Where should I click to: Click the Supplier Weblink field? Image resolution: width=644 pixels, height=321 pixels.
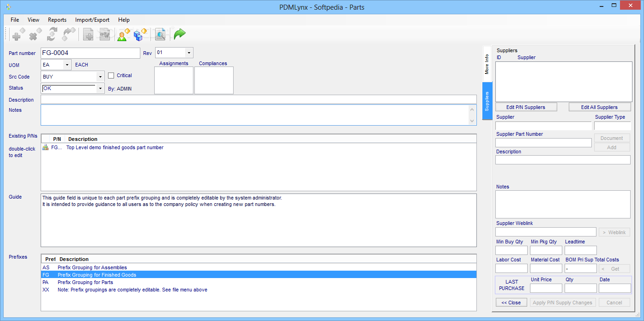(546, 232)
